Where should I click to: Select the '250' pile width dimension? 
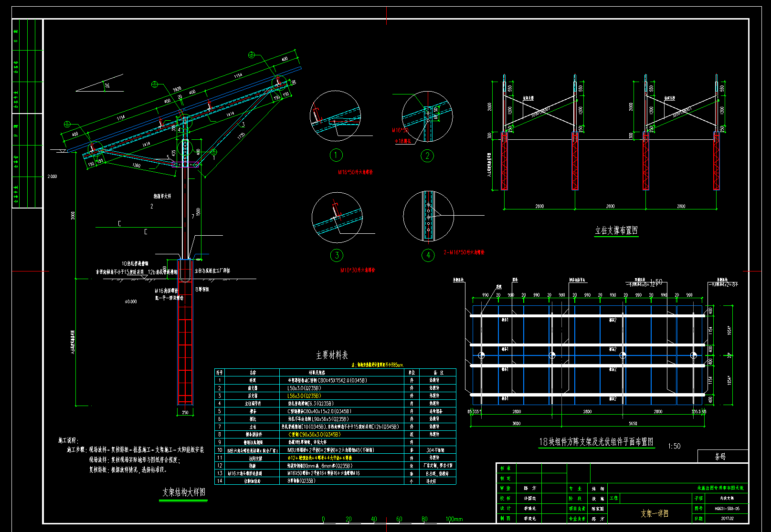(185, 413)
